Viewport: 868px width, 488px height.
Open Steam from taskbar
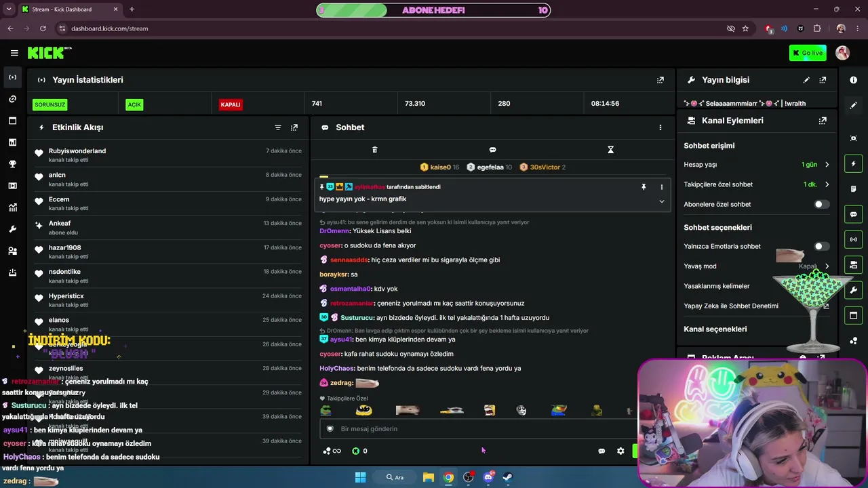[x=507, y=477]
